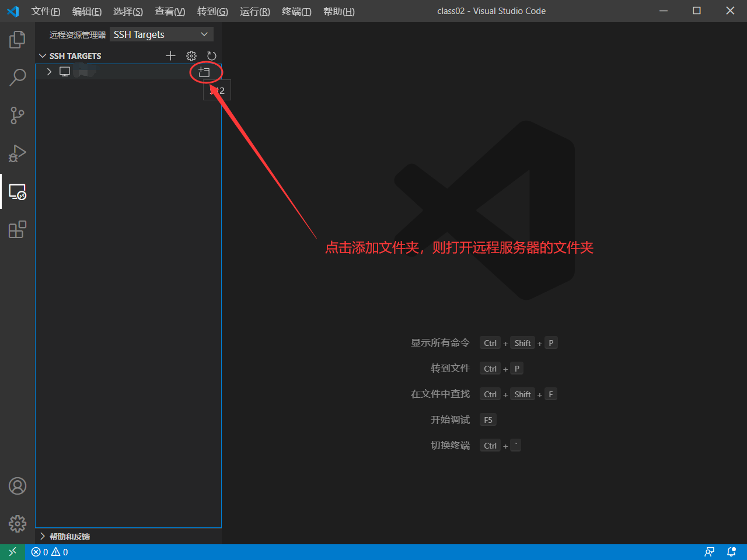Open the 转到(G) menu
The width and height of the screenshot is (747, 560).
click(212, 11)
